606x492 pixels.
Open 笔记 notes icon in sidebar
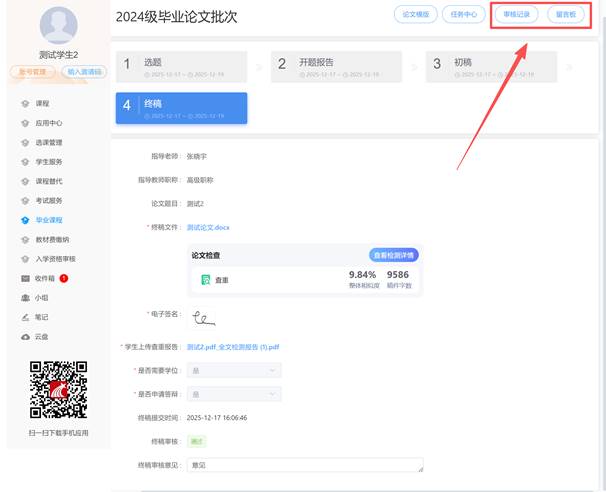[25, 316]
